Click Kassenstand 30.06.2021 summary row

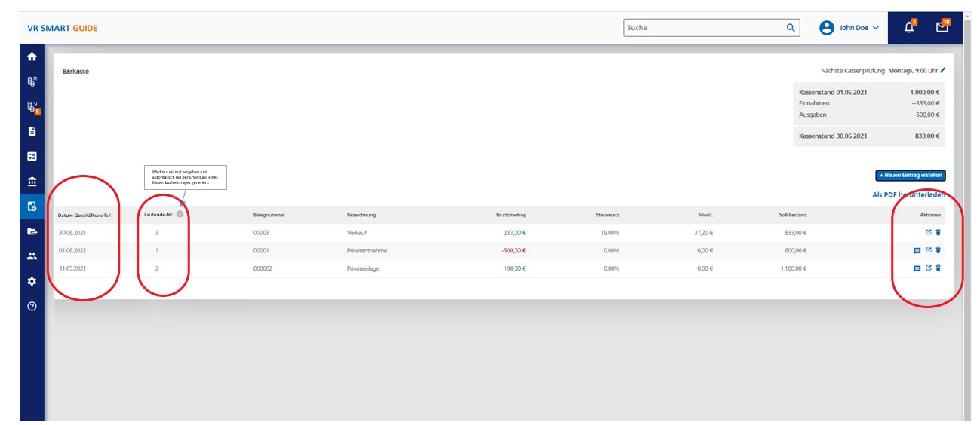pos(869,136)
